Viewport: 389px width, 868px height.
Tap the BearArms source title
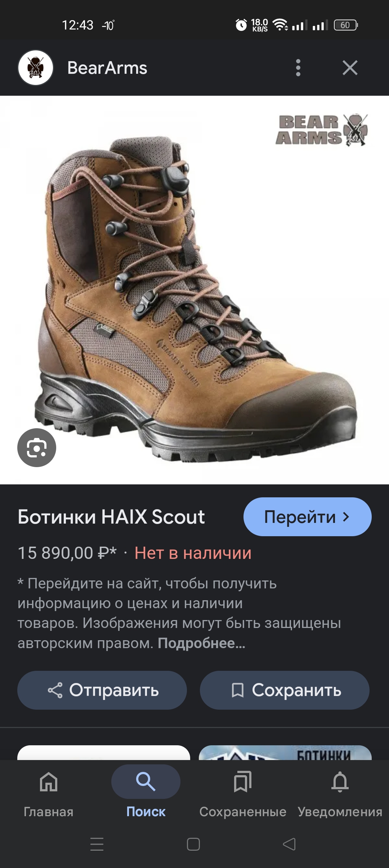click(x=107, y=68)
